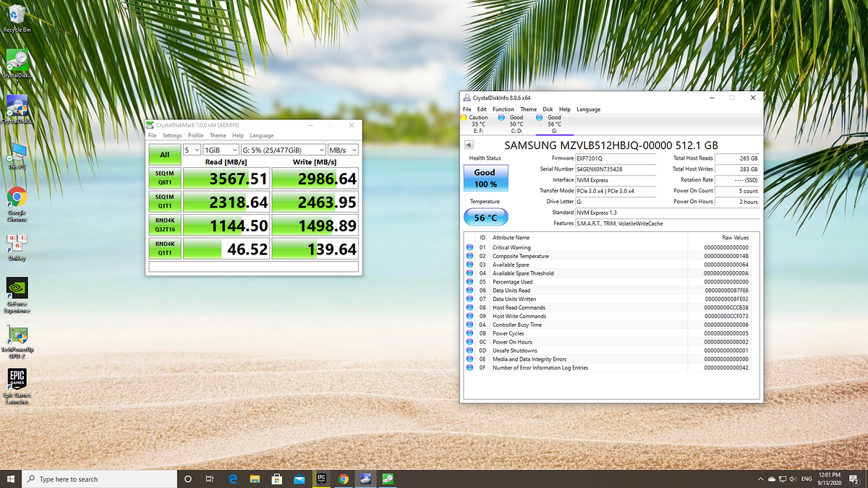This screenshot has height=488, width=868.
Task: Run all benchmarks with the All button
Action: 165,155
